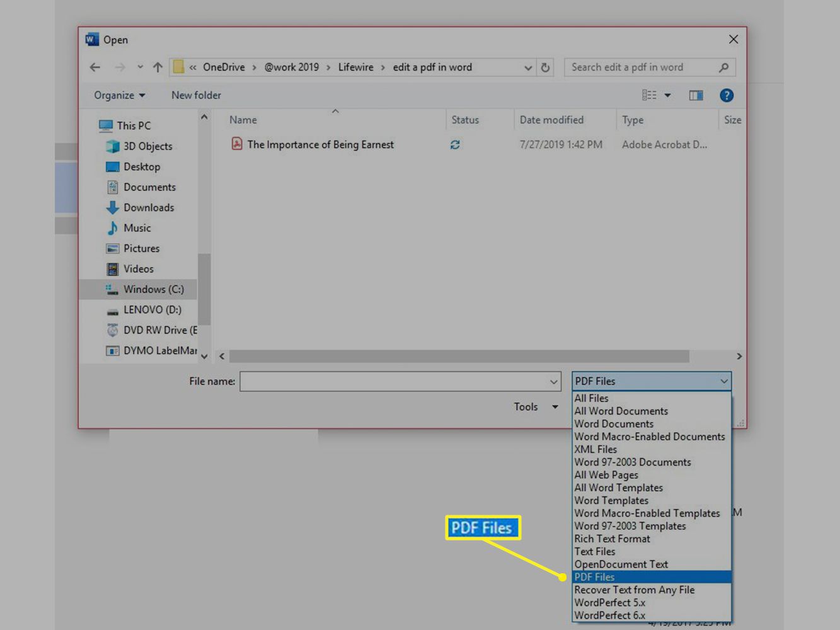Image resolution: width=840 pixels, height=630 pixels.
Task: Click horizontal scrollbar right arrow
Action: (x=739, y=356)
